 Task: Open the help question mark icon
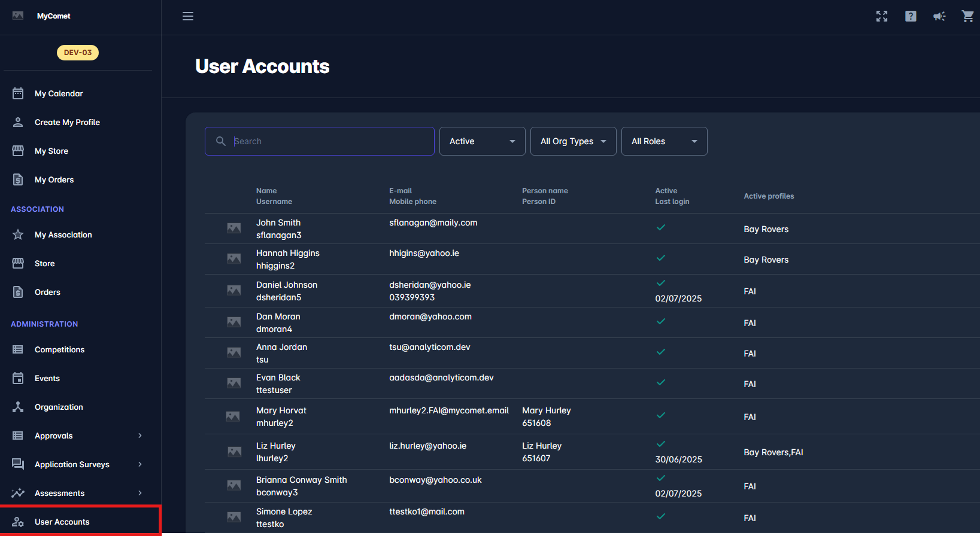[x=911, y=16]
